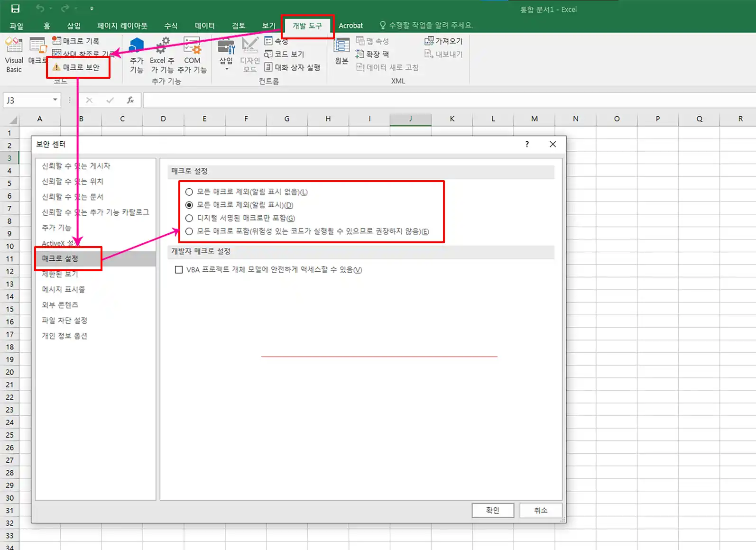756x550 pixels.
Task: Open the Acrobat ribbon tab
Action: point(351,26)
